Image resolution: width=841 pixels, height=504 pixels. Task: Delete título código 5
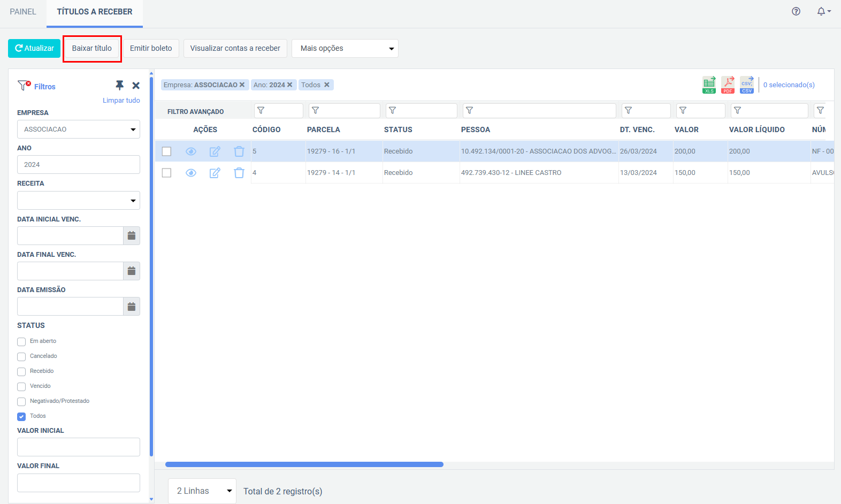click(239, 151)
